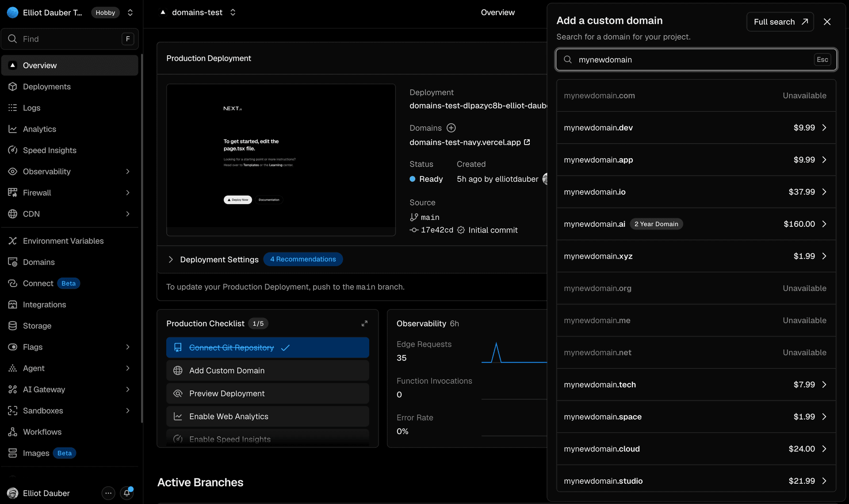Open the team switcher chevrons
The image size is (849, 504).
130,12
